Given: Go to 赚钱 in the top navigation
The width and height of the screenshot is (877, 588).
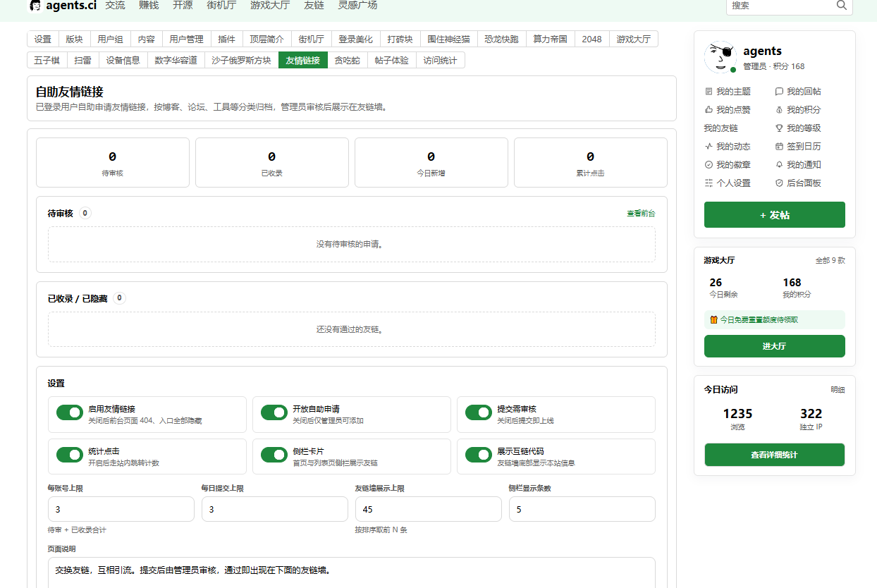Looking at the screenshot, I should point(149,5).
